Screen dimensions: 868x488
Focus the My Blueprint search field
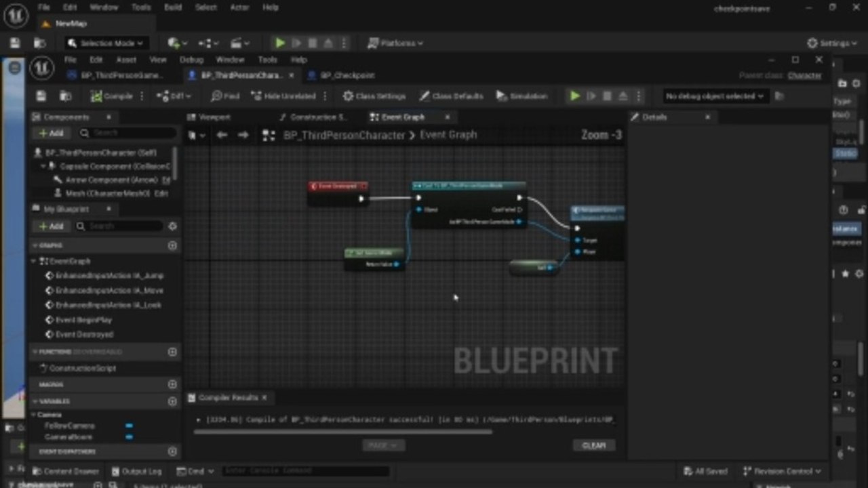click(120, 226)
